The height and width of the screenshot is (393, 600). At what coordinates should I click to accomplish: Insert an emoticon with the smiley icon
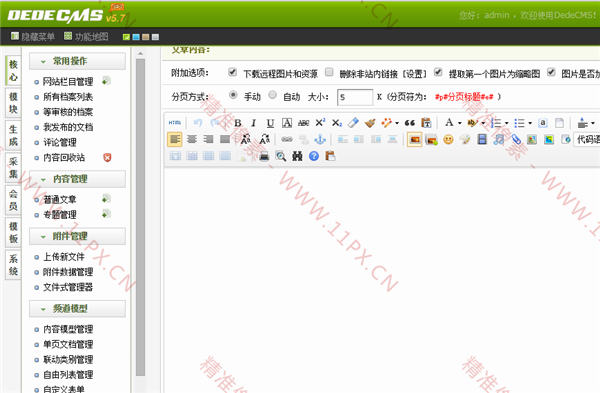coord(448,140)
